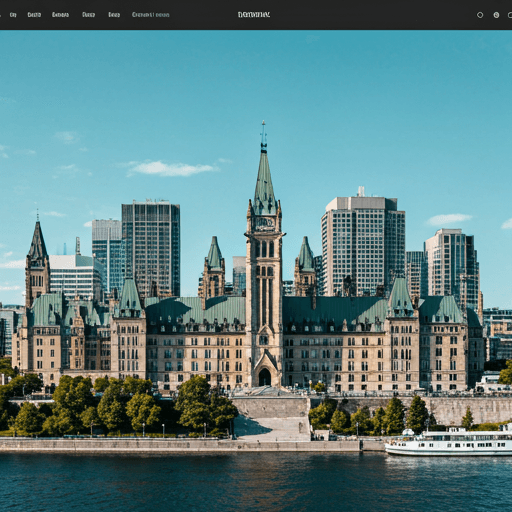This screenshot has height=512, width=512.
Task: Click the hollow circle icon in top bar
Action: pyautogui.click(x=480, y=15)
